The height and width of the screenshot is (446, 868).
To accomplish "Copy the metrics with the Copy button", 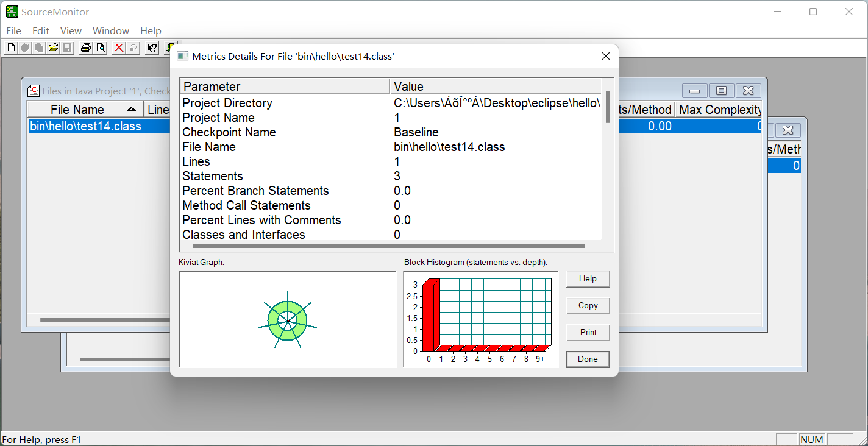I will pos(588,305).
